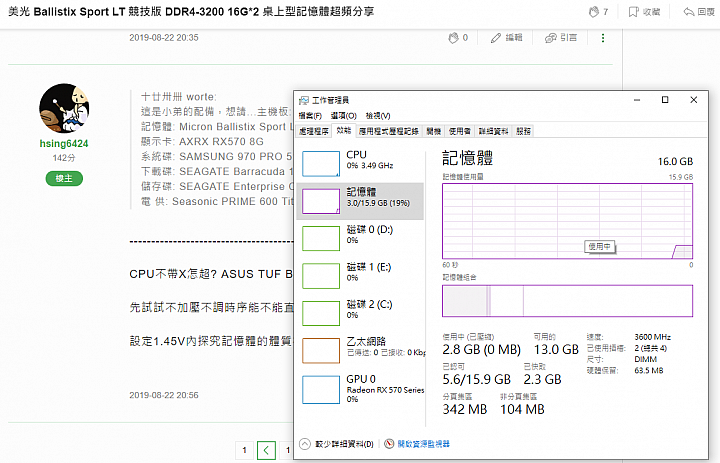This screenshot has width=720, height=463.
Task: Click Task Manager title bar icon
Action: point(304,101)
